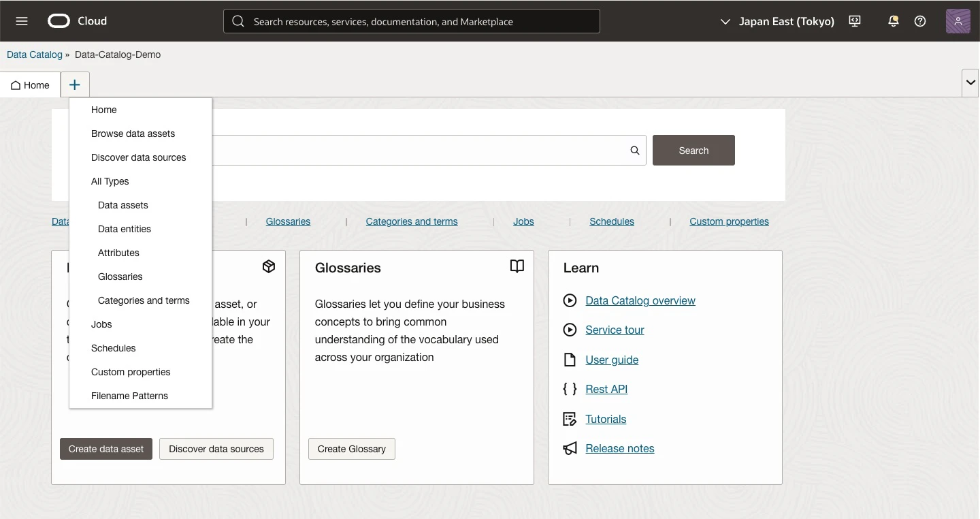Click the Discover data sources button
Viewport: 980px width, 519px height.
pyautogui.click(x=216, y=449)
